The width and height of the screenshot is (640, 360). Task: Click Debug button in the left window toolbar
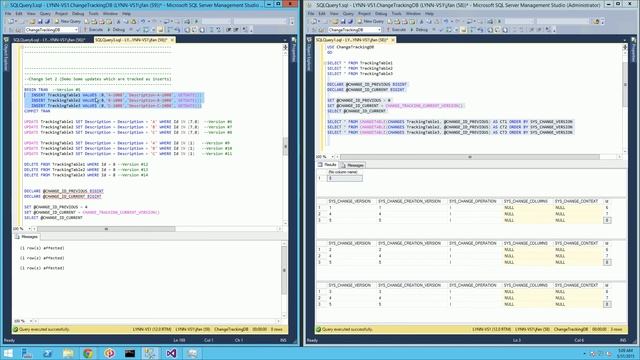click(x=116, y=30)
